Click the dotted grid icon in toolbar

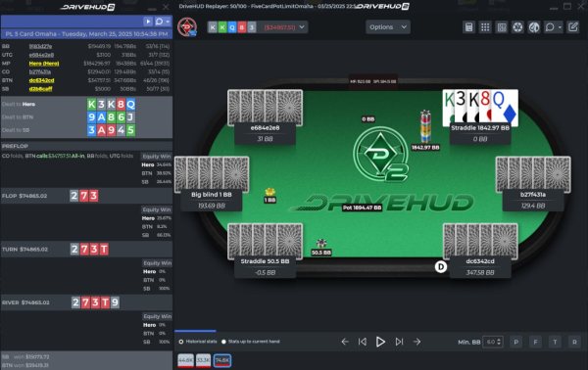point(485,27)
